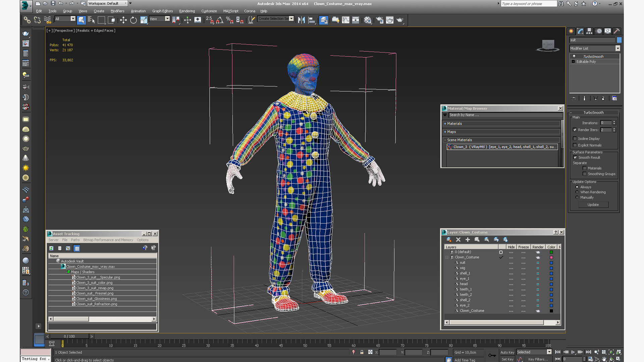Collapse Clown_Costume layer tree node

tap(447, 257)
